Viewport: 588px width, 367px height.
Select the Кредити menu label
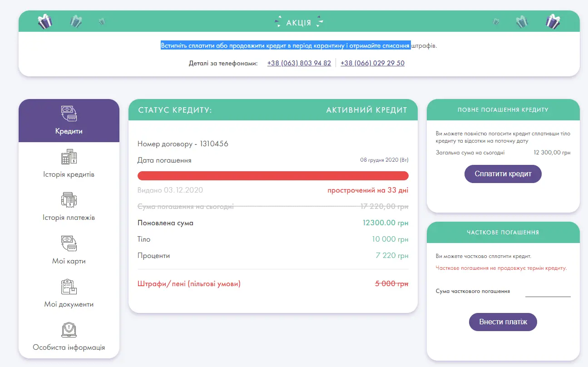click(x=69, y=131)
